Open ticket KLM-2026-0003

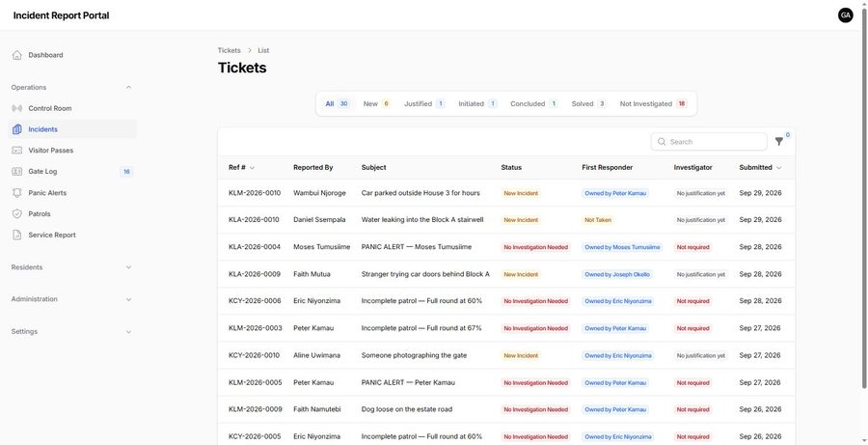coord(256,328)
